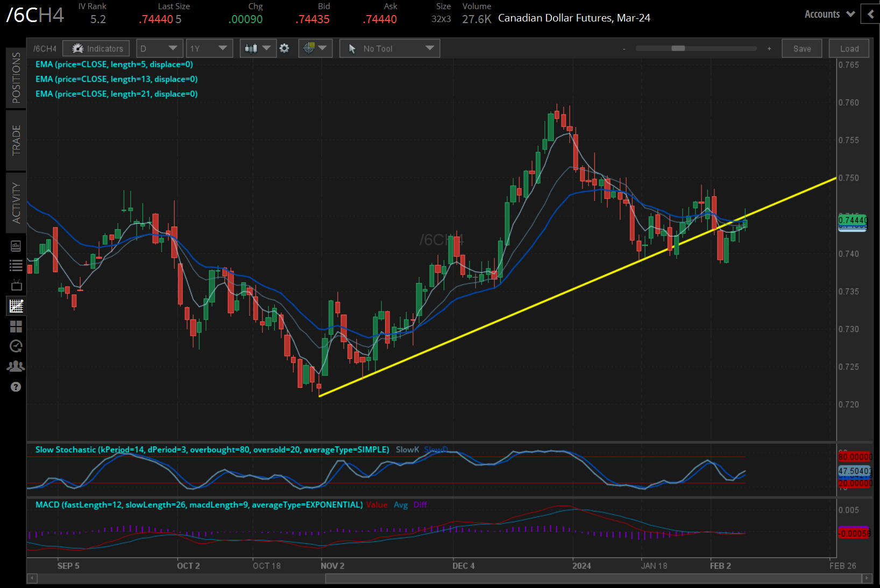Open the chart settings gear icon
Viewport: 880px width, 588px height.
284,48
